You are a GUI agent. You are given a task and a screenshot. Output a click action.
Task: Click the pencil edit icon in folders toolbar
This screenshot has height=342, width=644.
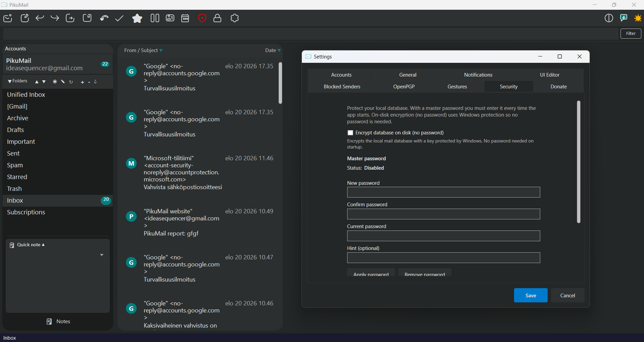click(63, 82)
